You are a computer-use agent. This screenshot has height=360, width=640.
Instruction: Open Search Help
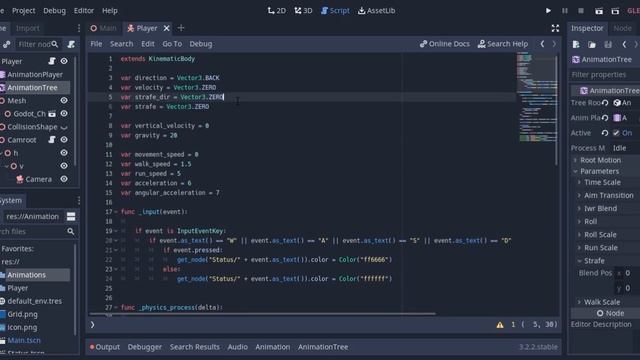pyautogui.click(x=503, y=44)
